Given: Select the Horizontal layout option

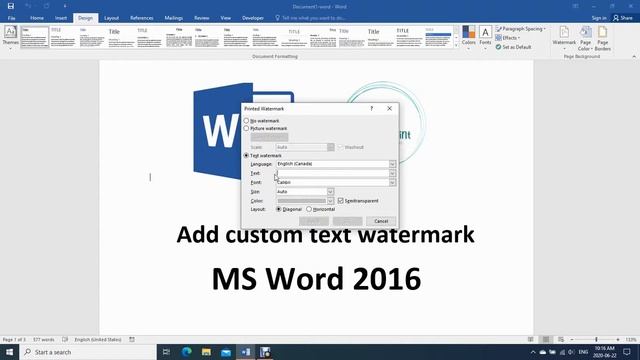Looking at the screenshot, I should [309, 209].
